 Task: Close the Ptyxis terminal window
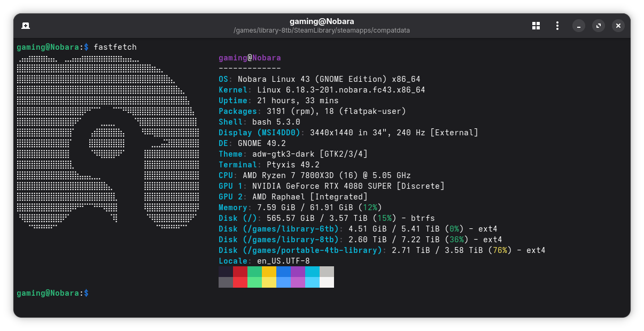click(618, 26)
